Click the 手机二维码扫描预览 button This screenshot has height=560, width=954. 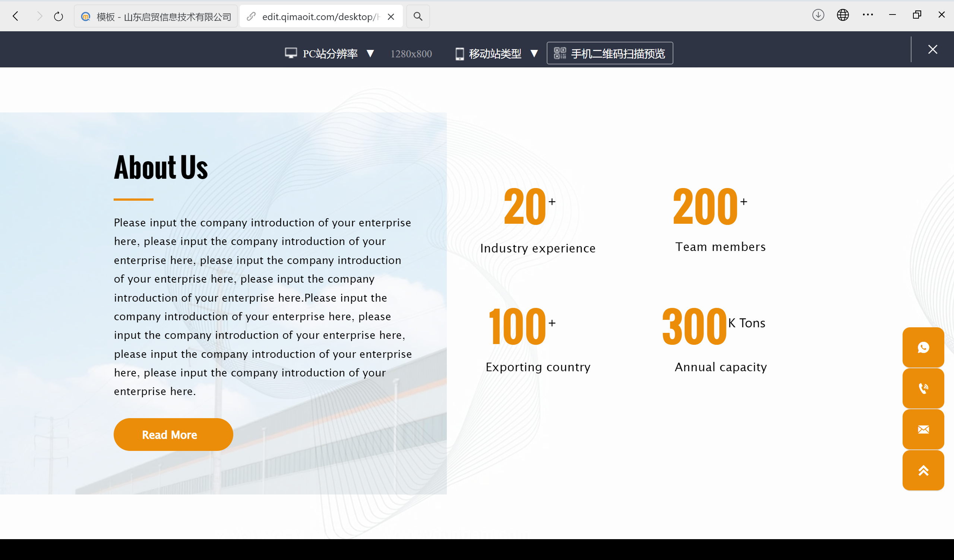pyautogui.click(x=610, y=53)
